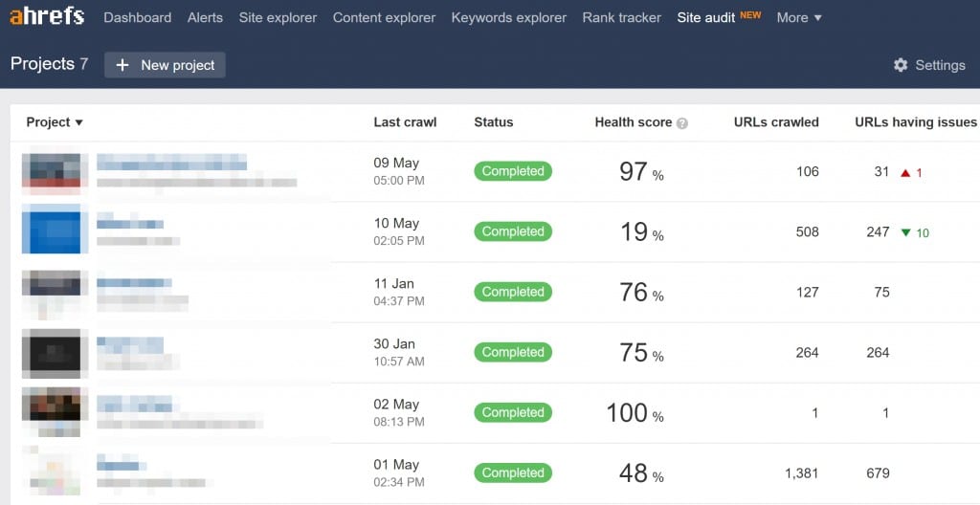Open Settings with gear icon
This screenshot has width=980, height=505.
(x=928, y=65)
